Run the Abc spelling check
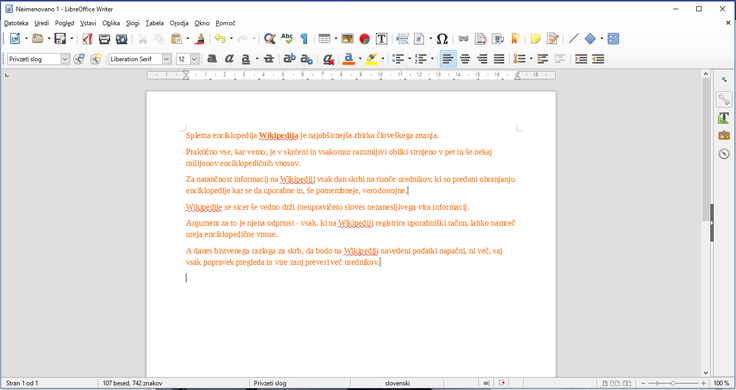 [x=287, y=38]
